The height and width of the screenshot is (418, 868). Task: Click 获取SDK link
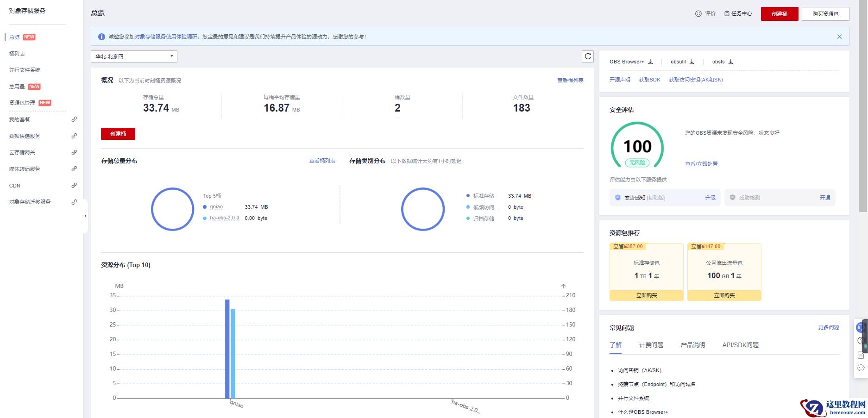click(649, 80)
